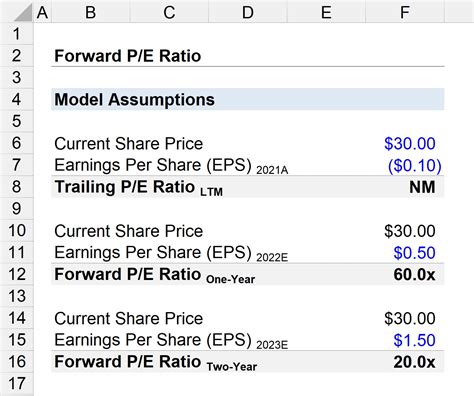Click 'Earnings Per Share (EPS) 2023E' label

click(x=171, y=340)
